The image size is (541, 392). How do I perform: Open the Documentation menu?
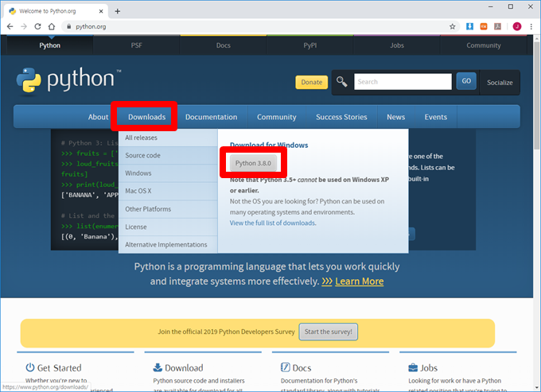(x=211, y=117)
